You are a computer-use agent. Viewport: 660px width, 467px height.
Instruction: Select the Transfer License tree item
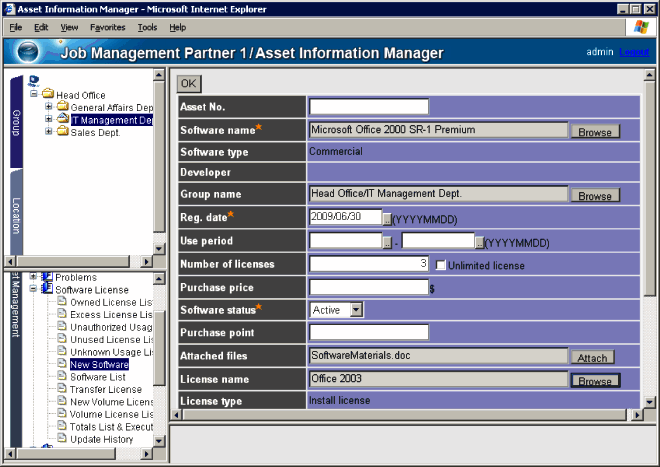pos(106,390)
